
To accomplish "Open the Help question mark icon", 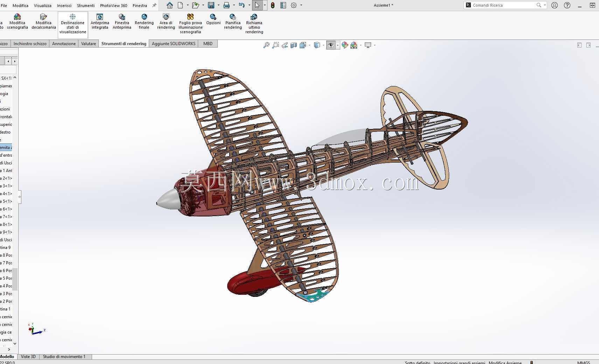I will coord(567,5).
